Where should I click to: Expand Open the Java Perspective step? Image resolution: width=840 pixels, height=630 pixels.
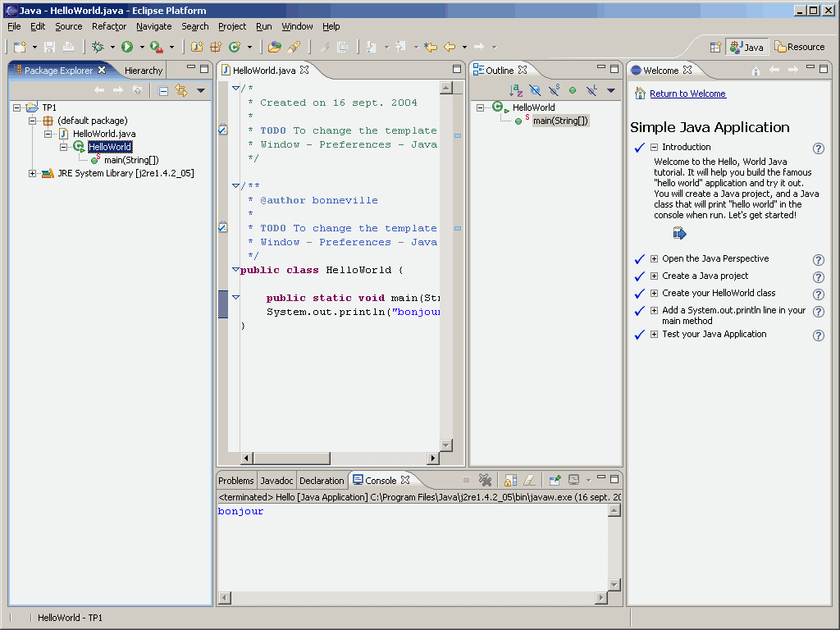pyautogui.click(x=654, y=258)
